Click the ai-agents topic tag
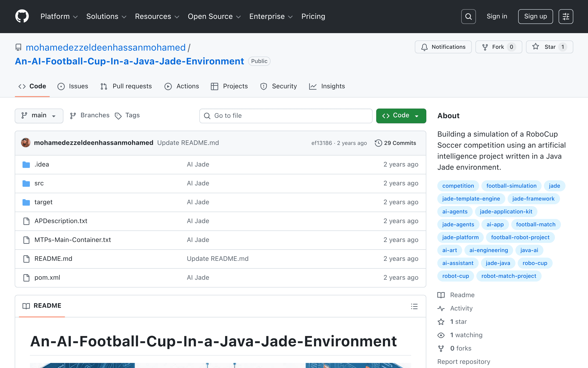 click(455, 212)
